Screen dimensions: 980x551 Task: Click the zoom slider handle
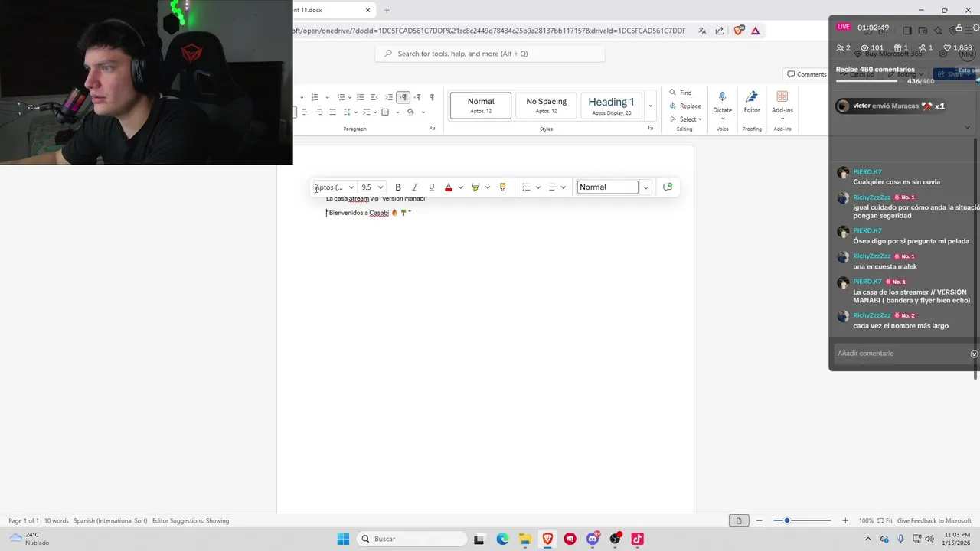(x=786, y=521)
